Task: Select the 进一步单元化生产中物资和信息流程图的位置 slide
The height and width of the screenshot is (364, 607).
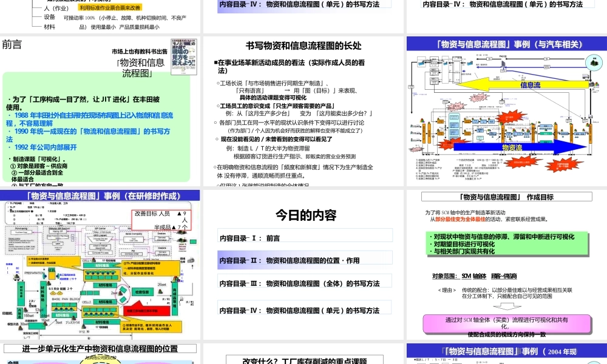Action: [x=100, y=354]
